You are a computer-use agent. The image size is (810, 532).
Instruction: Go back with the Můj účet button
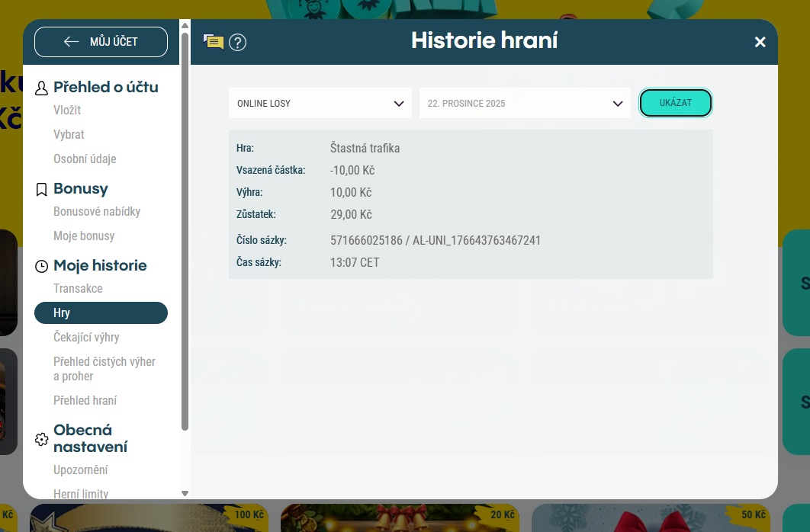pyautogui.click(x=101, y=42)
